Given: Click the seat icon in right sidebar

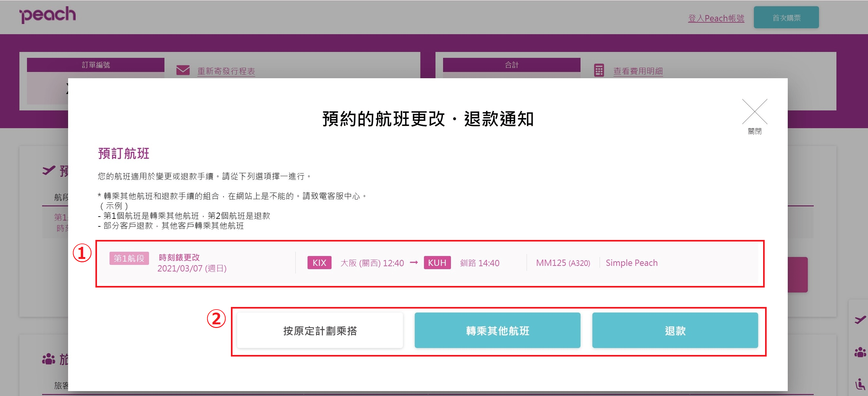Looking at the screenshot, I should point(860,384).
